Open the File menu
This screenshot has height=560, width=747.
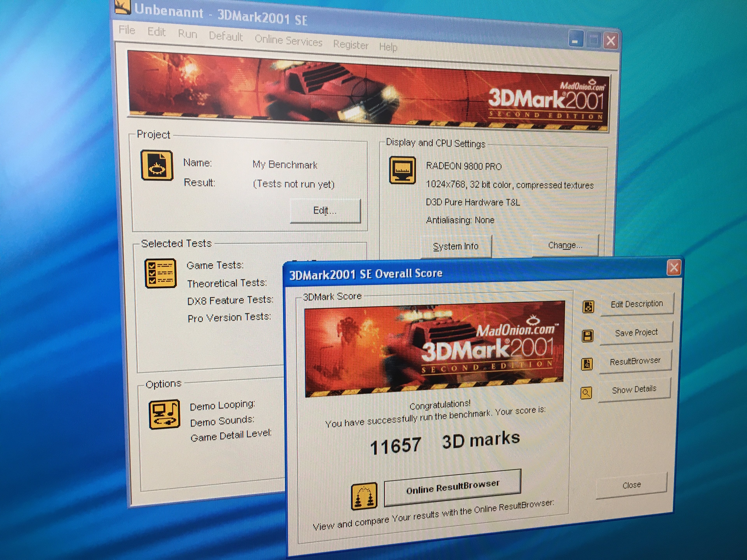(x=127, y=30)
